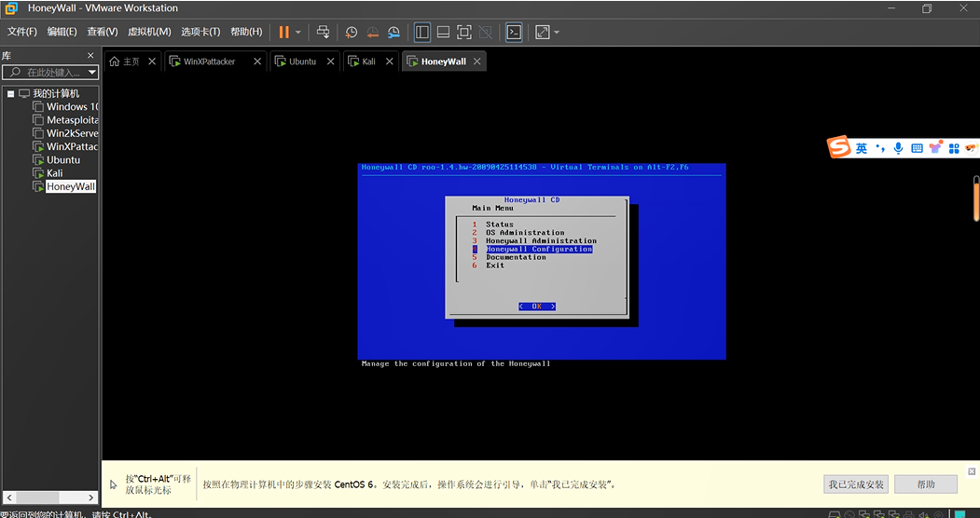Image resolution: width=980 pixels, height=518 pixels.
Task: Enter full screen mode
Action: coord(463,32)
